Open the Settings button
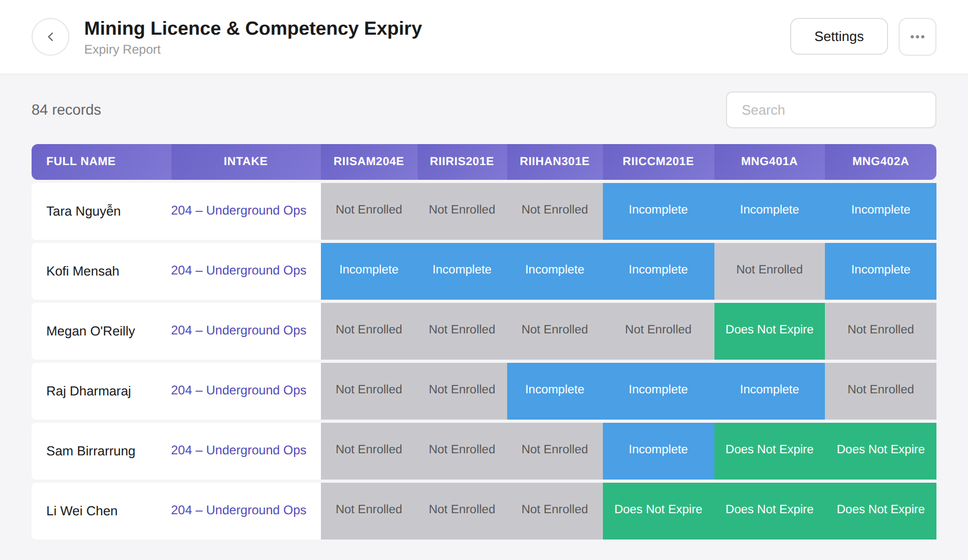Viewport: 968px width, 560px height. click(839, 37)
